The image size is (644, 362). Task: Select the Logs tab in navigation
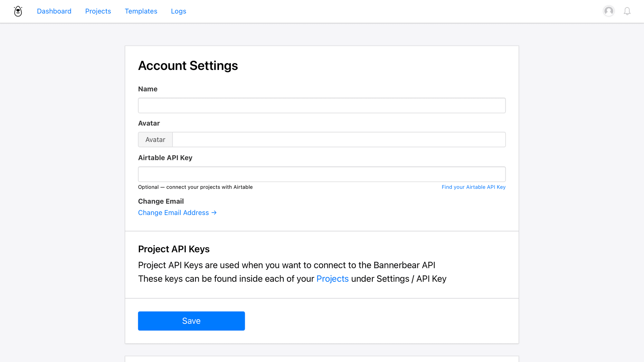(178, 11)
